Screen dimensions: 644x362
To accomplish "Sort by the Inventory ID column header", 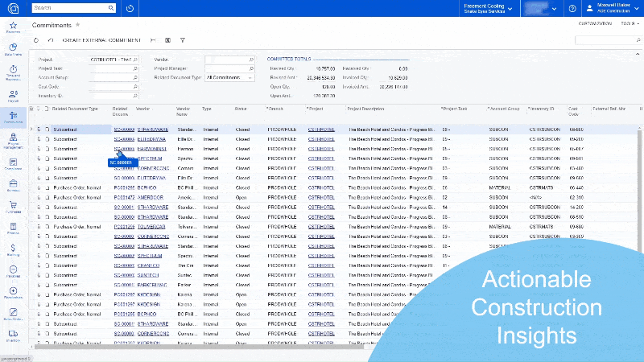I will click(542, 109).
